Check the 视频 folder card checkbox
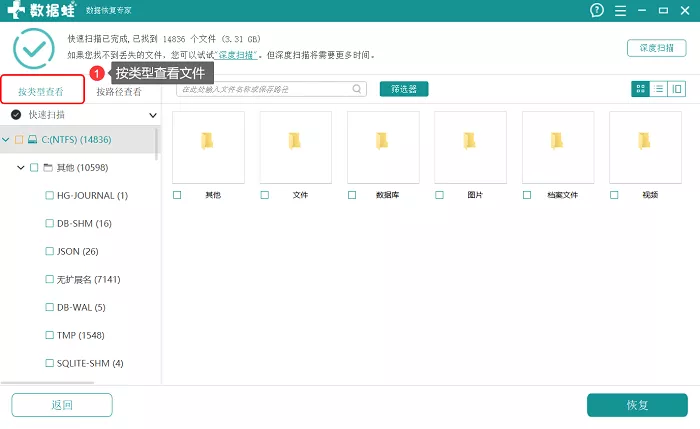Viewport: 700px width, 429px height. pos(614,195)
